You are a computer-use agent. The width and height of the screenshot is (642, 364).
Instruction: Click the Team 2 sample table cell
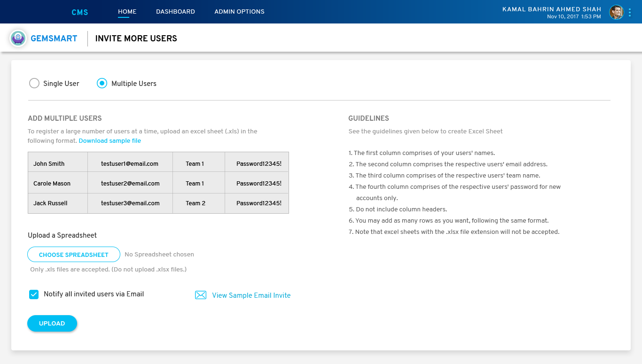[196, 203]
